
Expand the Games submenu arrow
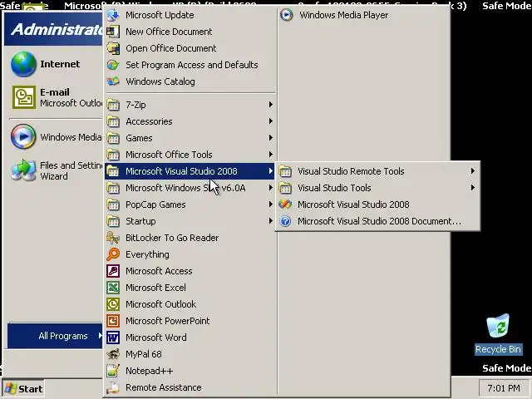click(x=270, y=138)
